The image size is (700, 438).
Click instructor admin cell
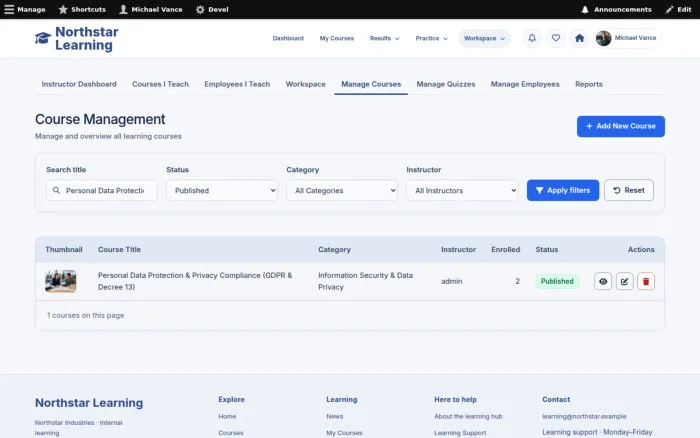click(x=452, y=281)
